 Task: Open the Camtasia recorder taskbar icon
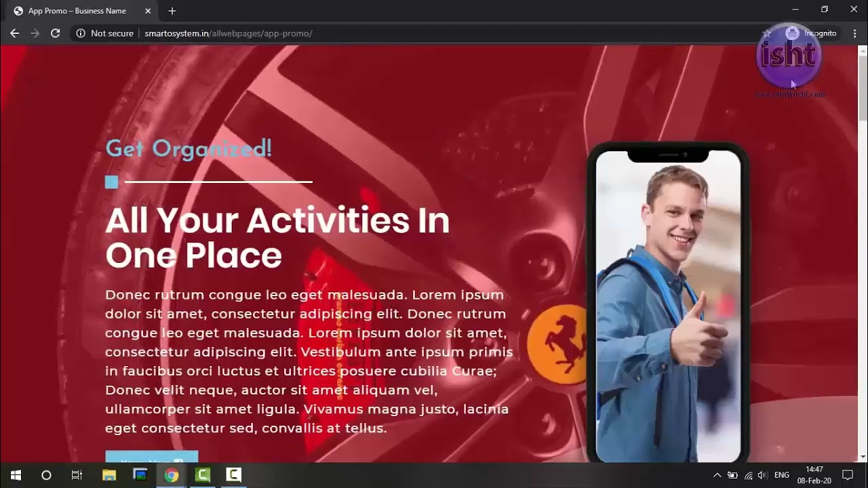pyautogui.click(x=233, y=475)
